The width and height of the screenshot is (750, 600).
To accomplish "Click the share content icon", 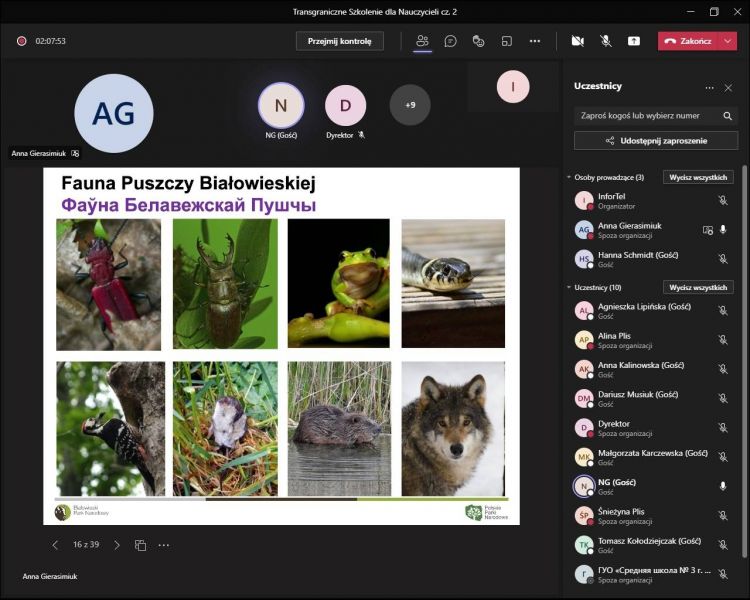I will [634, 41].
